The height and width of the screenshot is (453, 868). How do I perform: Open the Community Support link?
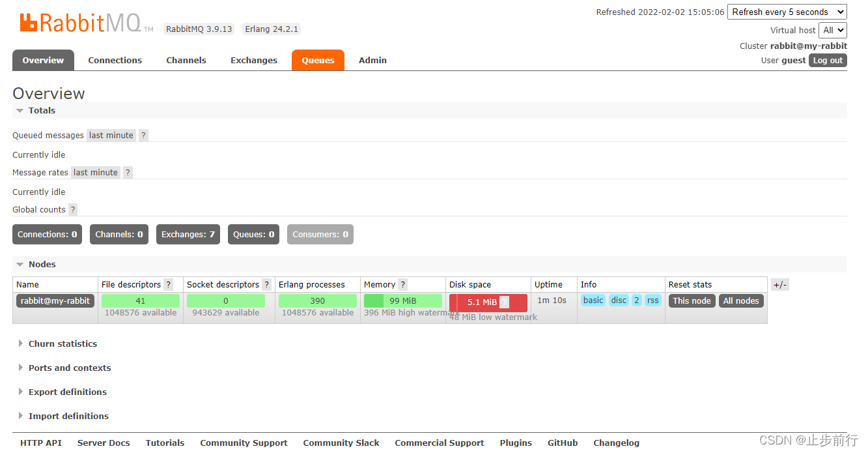coord(244,443)
